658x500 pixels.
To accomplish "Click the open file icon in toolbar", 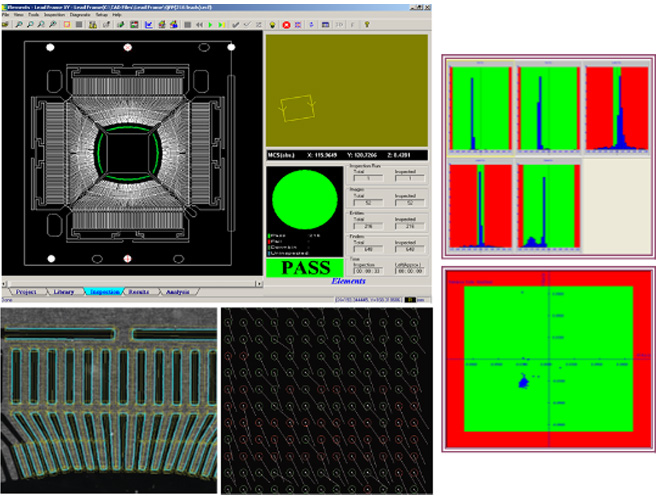I will pyautogui.click(x=5, y=25).
